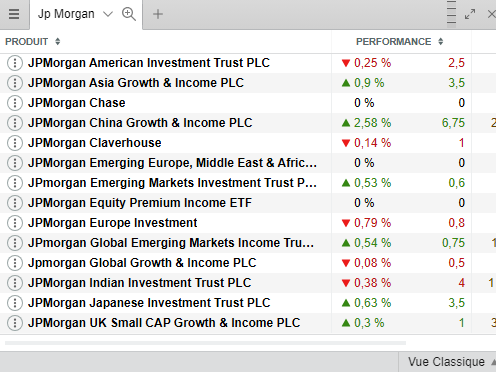
Task: Select the Jp Morgan tab
Action: click(x=66, y=14)
